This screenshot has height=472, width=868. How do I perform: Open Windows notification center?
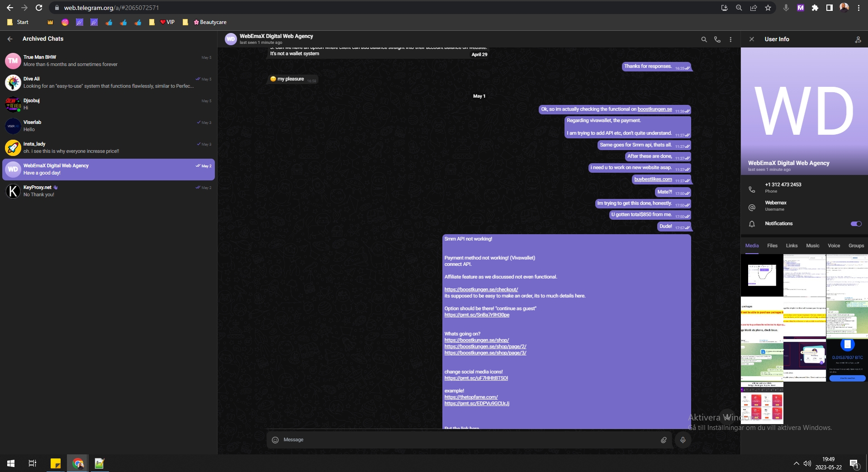tap(854, 464)
